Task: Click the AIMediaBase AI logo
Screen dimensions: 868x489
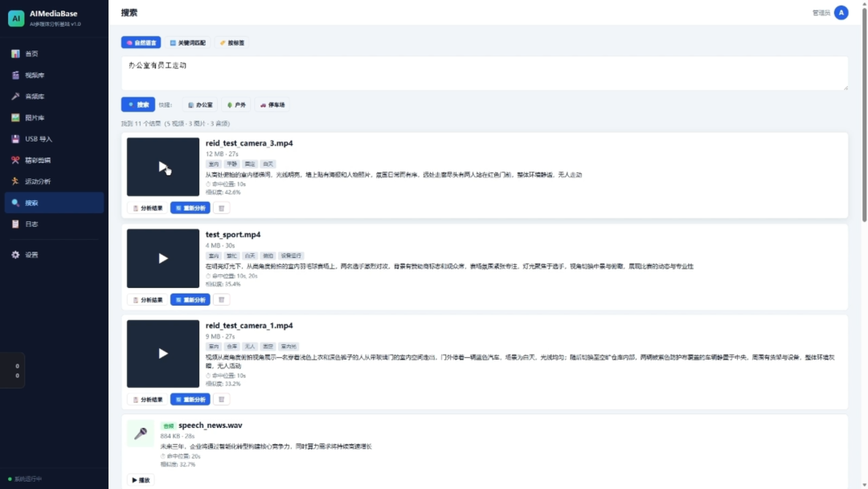Action: [x=16, y=18]
